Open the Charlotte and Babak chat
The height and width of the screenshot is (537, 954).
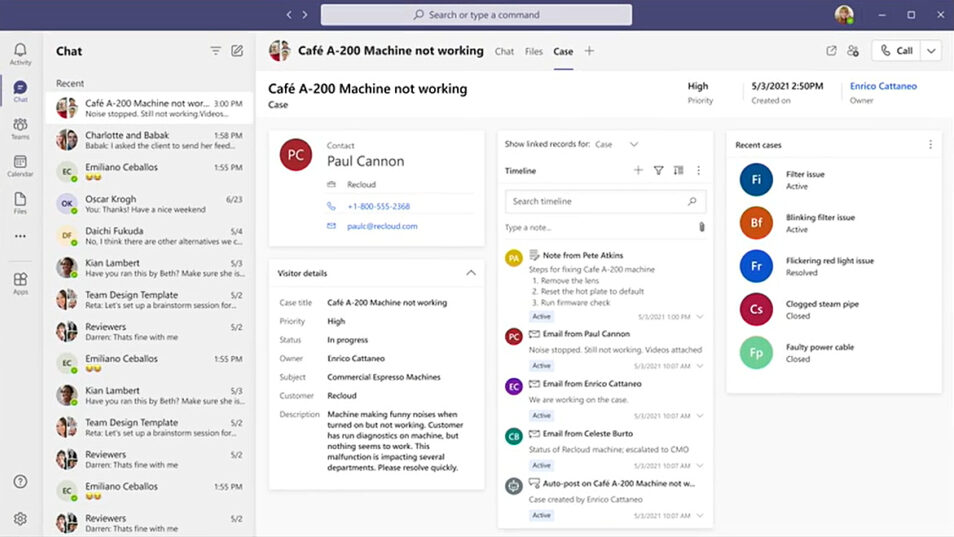149,140
